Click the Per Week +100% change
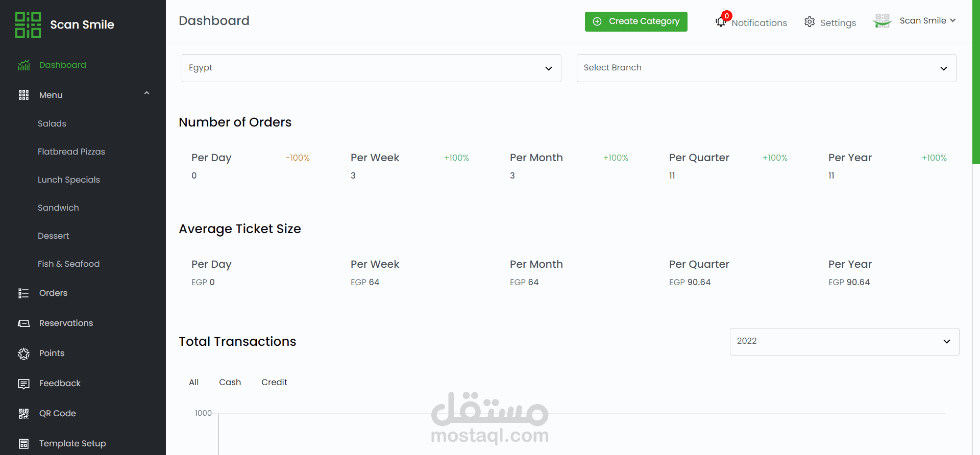 [x=456, y=158]
